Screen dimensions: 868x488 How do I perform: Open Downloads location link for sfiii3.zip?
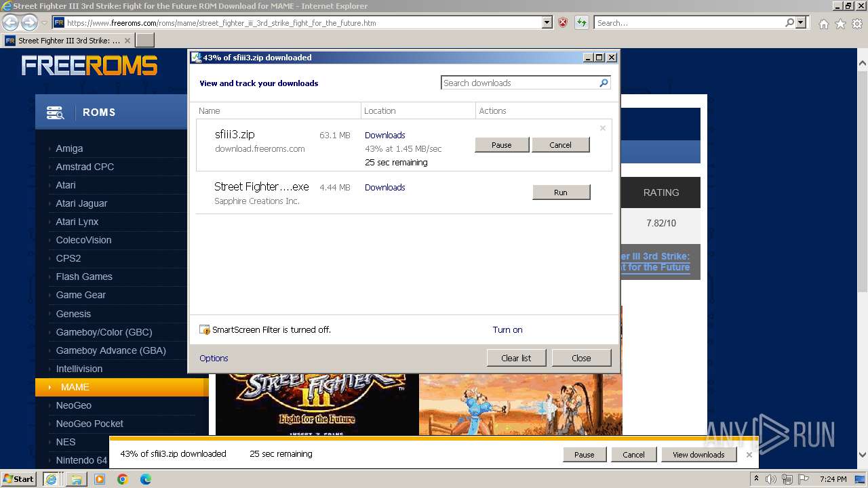(384, 135)
